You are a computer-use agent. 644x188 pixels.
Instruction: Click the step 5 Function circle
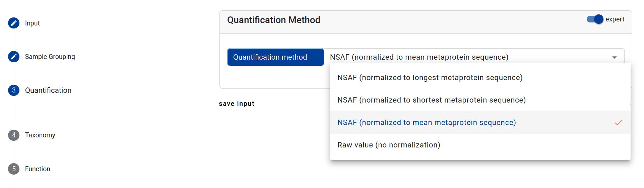click(14, 169)
